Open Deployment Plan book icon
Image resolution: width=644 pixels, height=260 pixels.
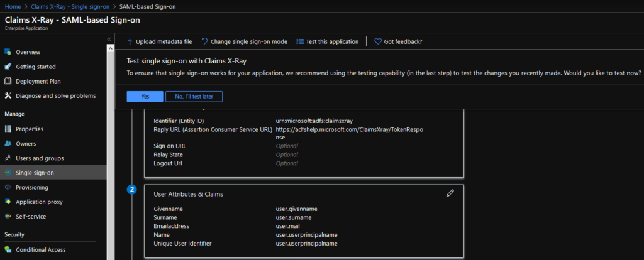click(8, 81)
